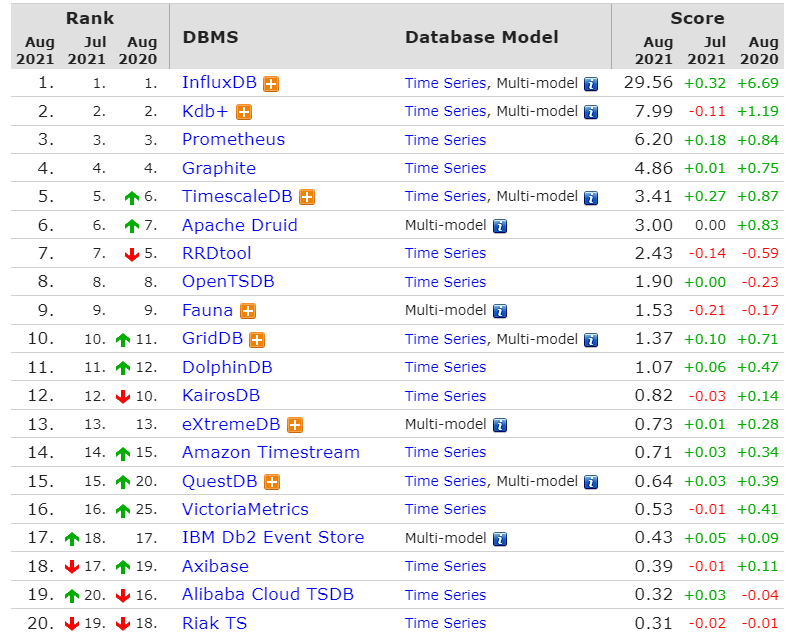Click red down arrow in RRDtool row
This screenshot has width=791, height=636.
(132, 255)
